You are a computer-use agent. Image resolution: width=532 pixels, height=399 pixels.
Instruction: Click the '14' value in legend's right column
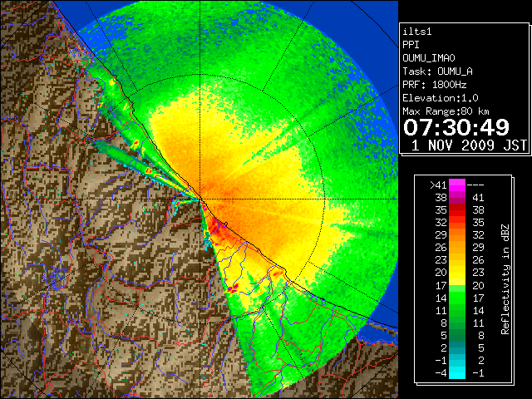(478, 310)
